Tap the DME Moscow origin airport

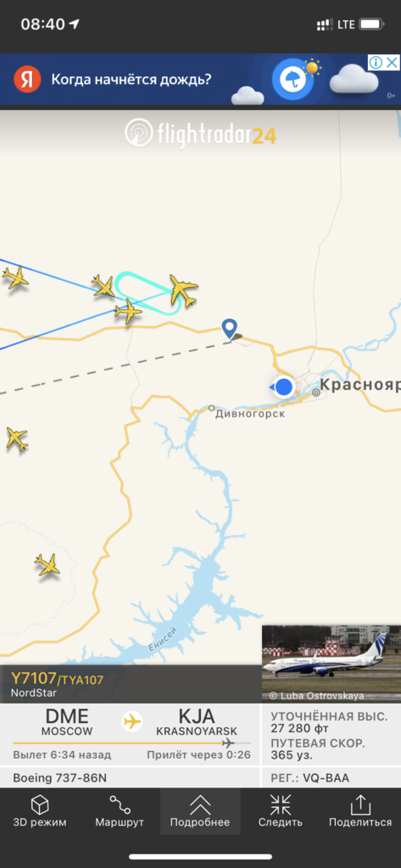click(66, 721)
